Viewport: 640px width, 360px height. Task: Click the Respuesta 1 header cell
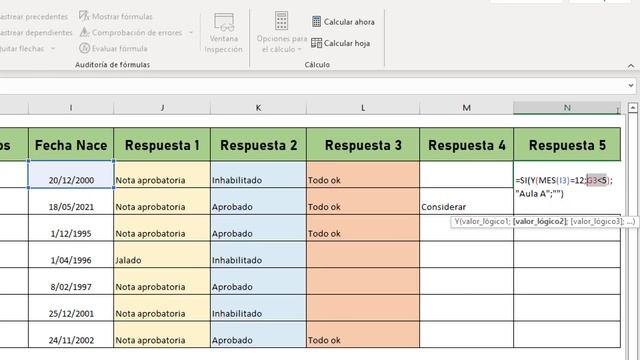click(162, 144)
